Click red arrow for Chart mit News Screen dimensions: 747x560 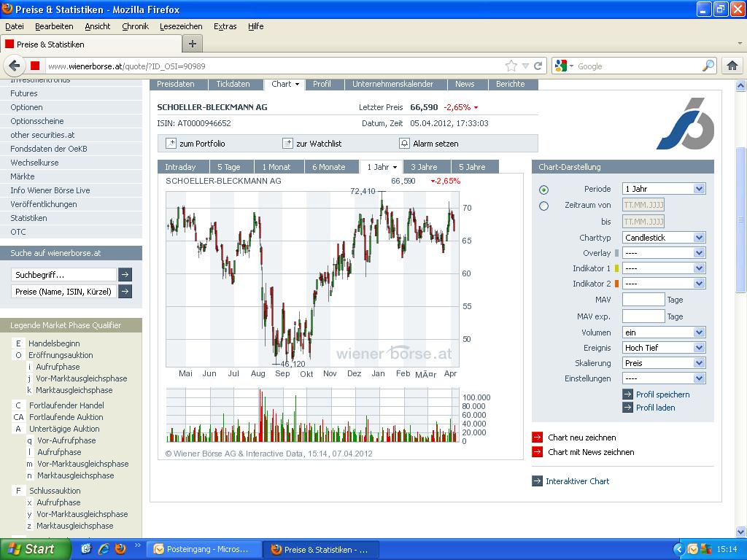[538, 452]
